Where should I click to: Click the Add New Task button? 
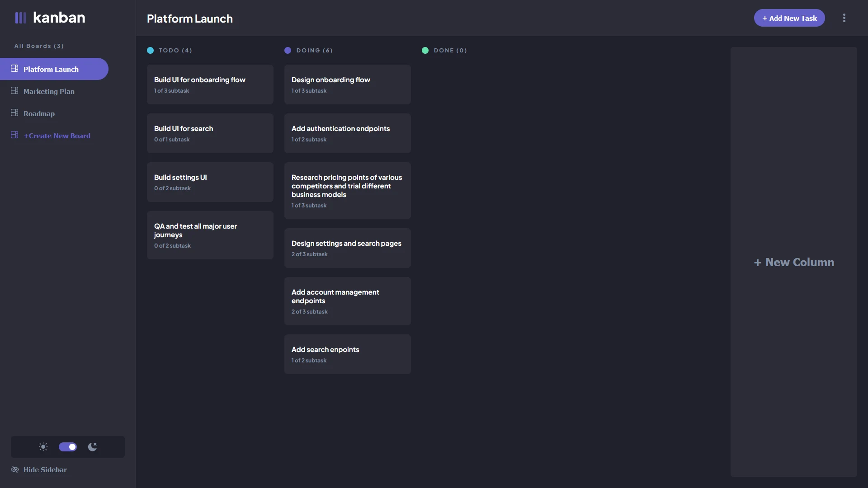[789, 18]
